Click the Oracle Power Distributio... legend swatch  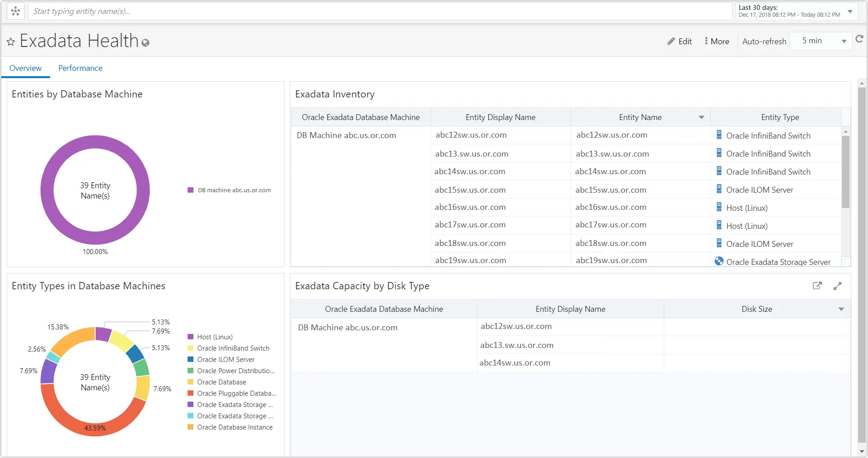pyautogui.click(x=190, y=370)
